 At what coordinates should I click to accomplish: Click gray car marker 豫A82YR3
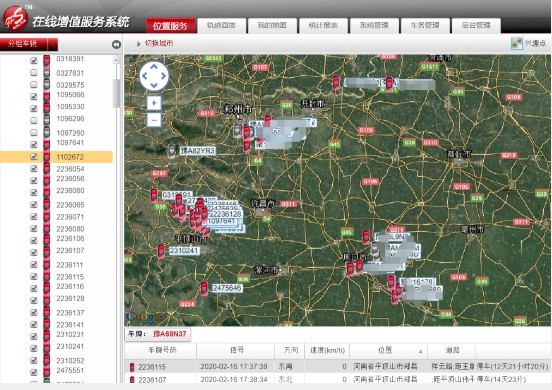(171, 151)
